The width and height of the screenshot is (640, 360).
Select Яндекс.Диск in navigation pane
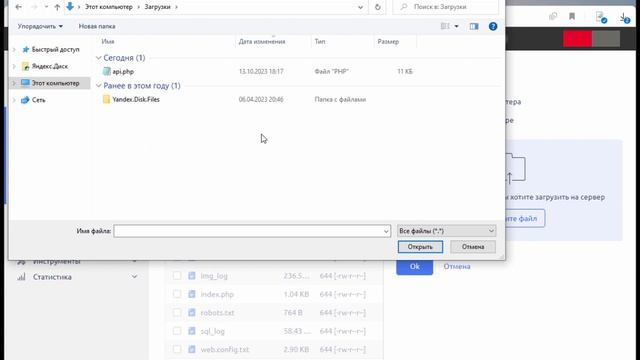pos(50,66)
